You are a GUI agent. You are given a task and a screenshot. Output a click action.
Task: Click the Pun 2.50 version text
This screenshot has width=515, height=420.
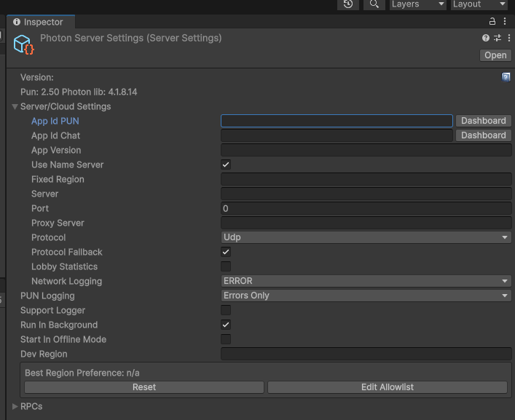click(x=79, y=92)
